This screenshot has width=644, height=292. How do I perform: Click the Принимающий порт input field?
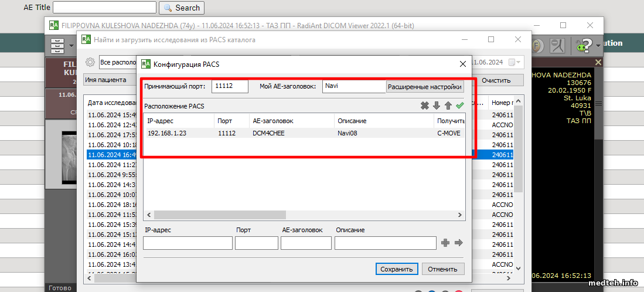[x=230, y=86]
